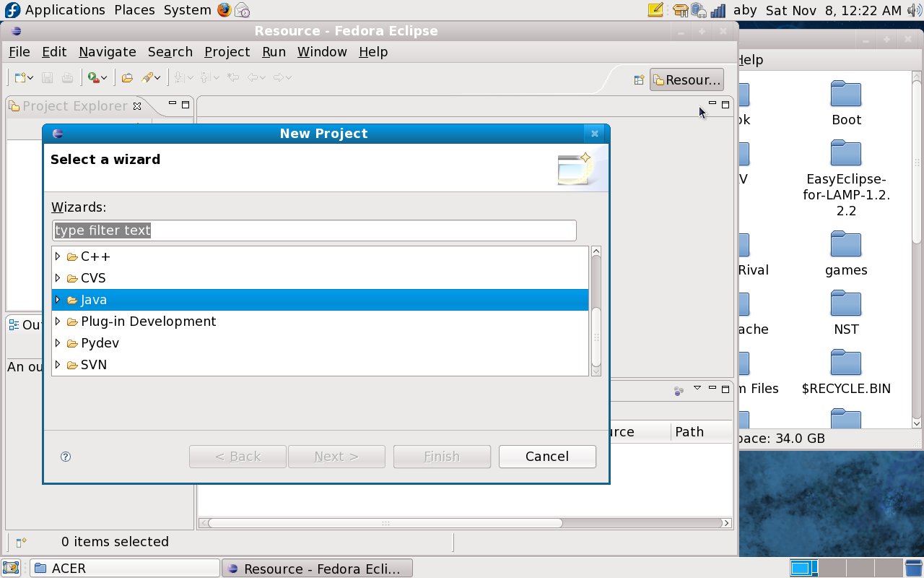Click the status bar icon beside items selected
Image resolution: width=924 pixels, height=578 pixels.
(21, 542)
